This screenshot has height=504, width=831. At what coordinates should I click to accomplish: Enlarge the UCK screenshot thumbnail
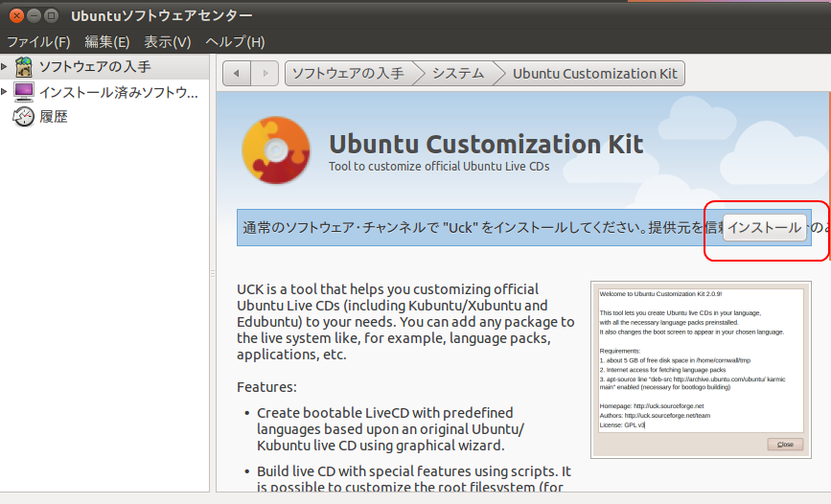[701, 370]
